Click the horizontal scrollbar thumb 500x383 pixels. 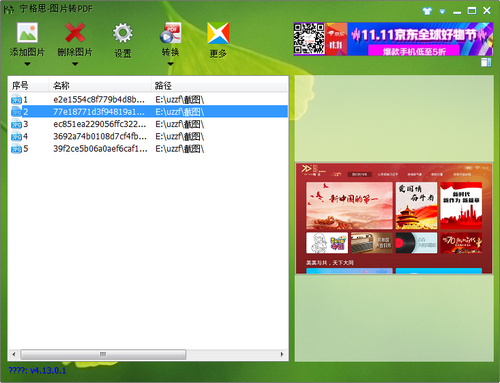pyautogui.click(x=103, y=354)
